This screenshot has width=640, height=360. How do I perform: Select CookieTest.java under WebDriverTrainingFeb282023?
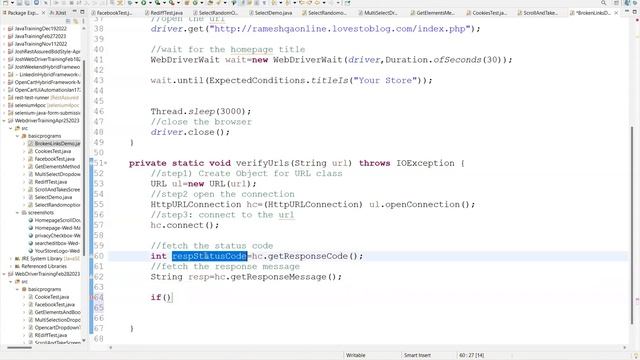point(49,297)
